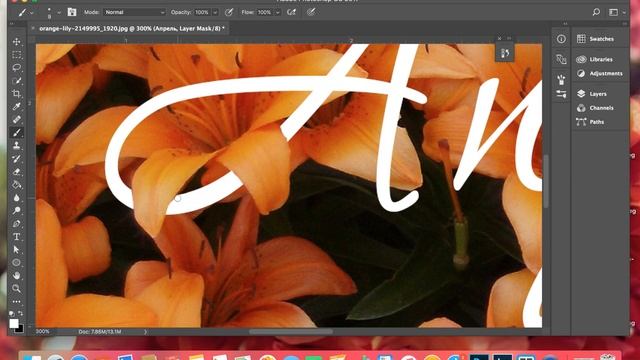Open the status bar info arrow
Screen dimensions: 640x360
145,332
